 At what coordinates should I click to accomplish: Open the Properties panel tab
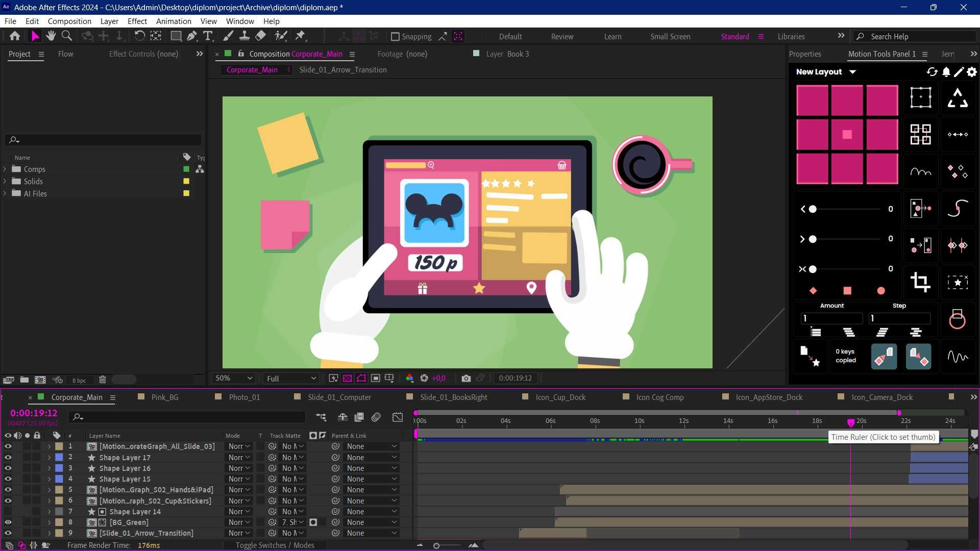(x=805, y=54)
